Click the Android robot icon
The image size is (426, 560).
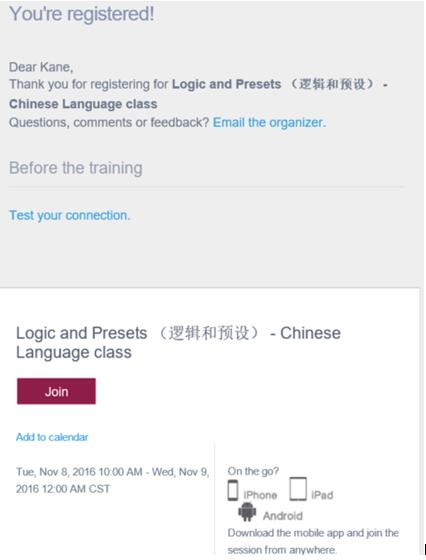pyautogui.click(x=247, y=512)
